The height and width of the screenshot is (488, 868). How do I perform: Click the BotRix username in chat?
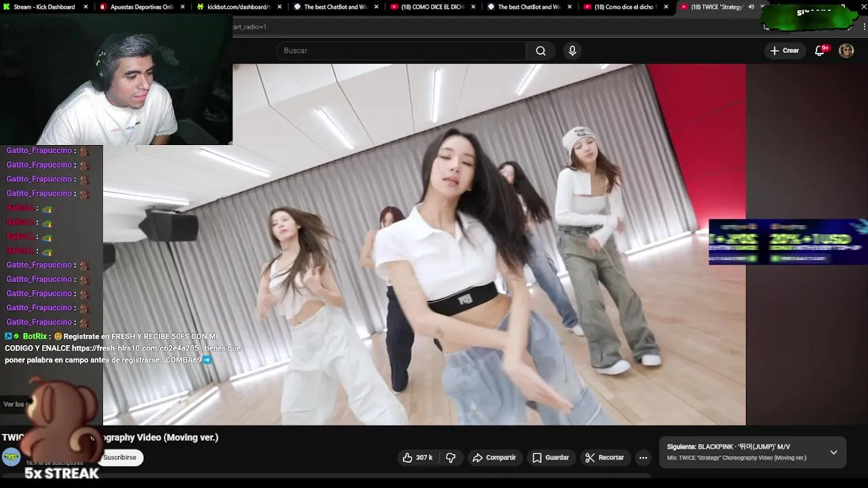35,336
